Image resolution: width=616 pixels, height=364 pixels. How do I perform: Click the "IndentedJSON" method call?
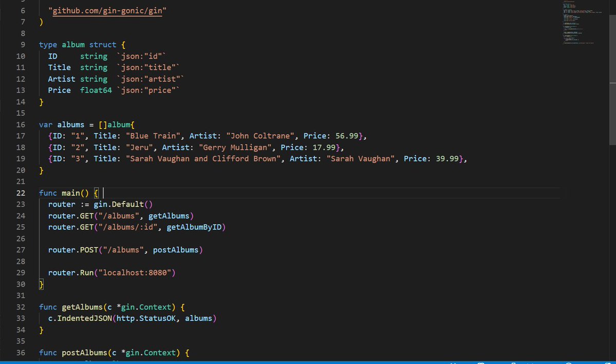(84, 318)
